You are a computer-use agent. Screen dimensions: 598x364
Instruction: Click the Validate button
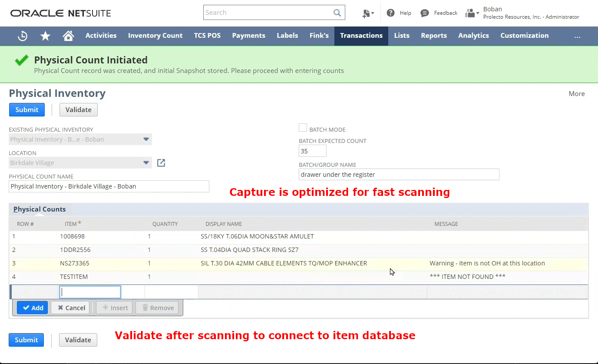[78, 109]
